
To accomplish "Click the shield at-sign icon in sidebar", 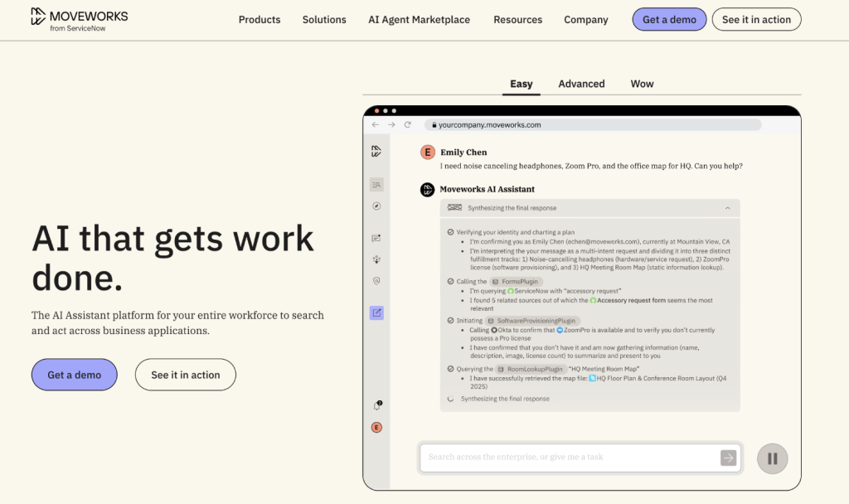I will pos(376,280).
